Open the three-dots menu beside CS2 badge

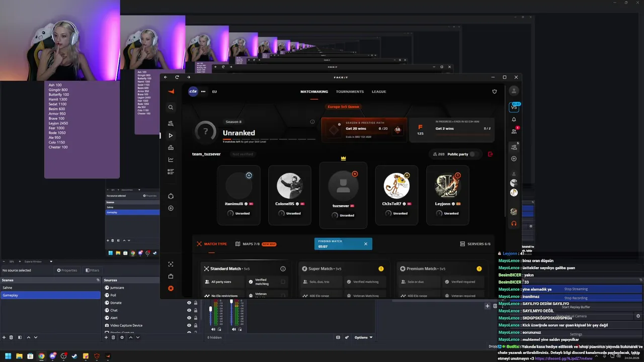pos(203,92)
